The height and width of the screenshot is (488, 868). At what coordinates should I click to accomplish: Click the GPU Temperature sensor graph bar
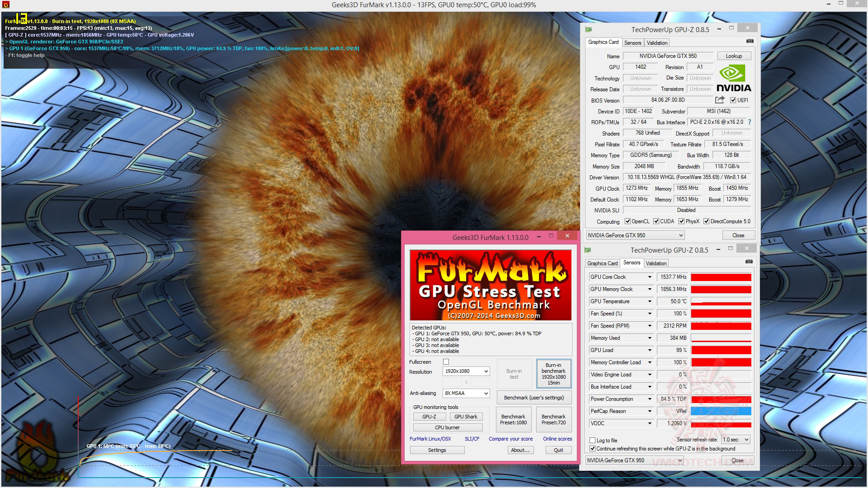(721, 301)
